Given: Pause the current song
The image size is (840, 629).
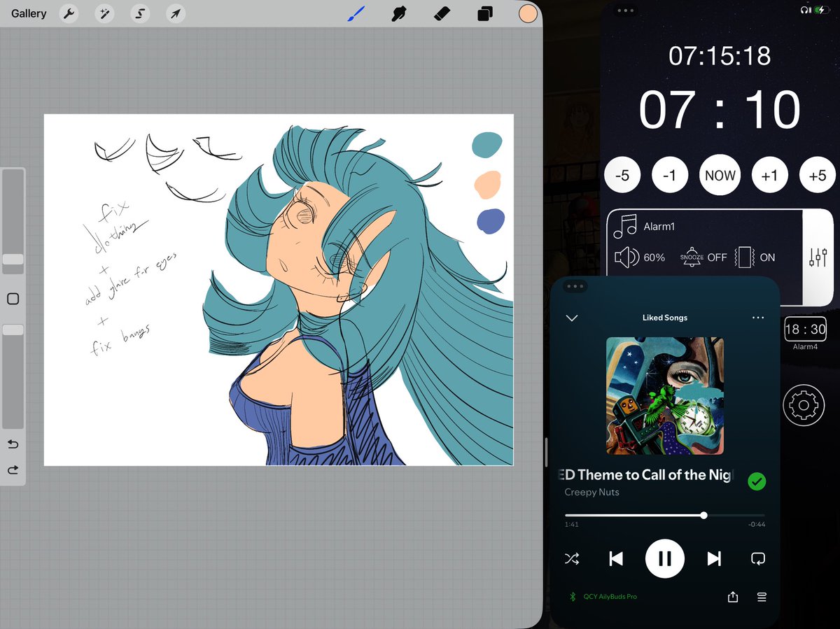Looking at the screenshot, I should (665, 558).
